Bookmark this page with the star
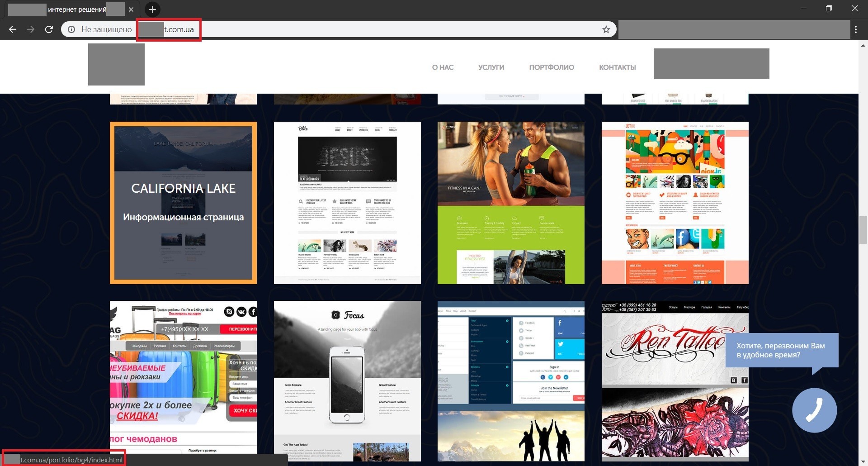The image size is (868, 466). [606, 29]
